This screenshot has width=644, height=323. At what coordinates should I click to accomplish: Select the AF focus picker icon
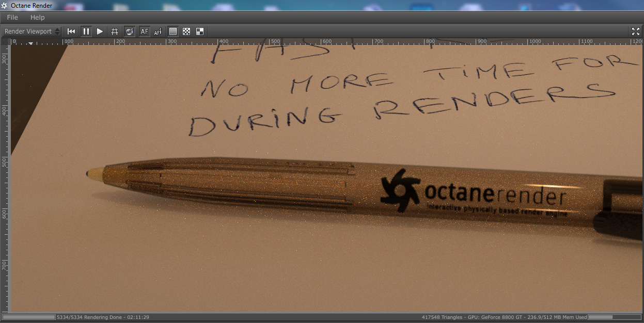[158, 31]
